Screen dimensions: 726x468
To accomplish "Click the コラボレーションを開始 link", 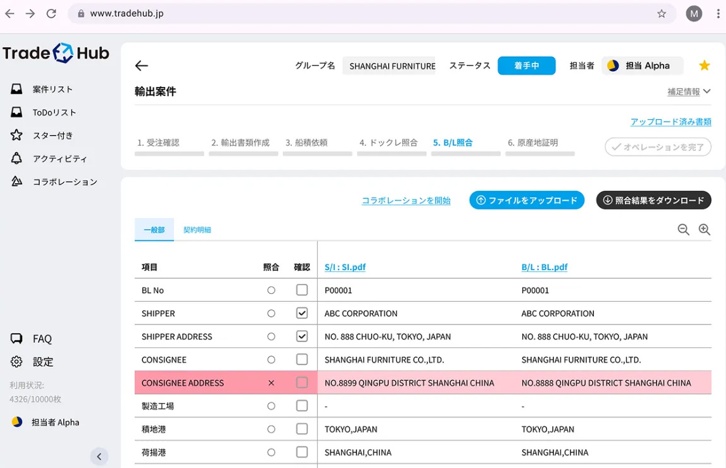I will (x=406, y=200).
